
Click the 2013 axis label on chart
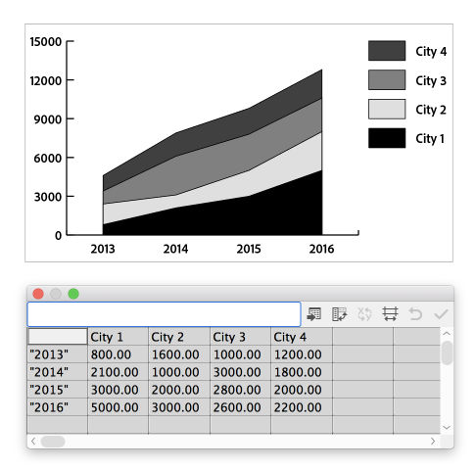(x=103, y=249)
